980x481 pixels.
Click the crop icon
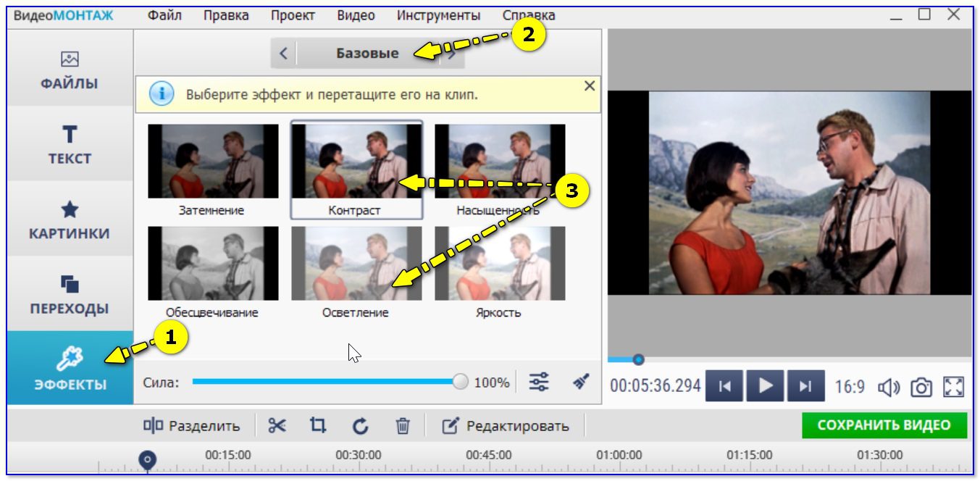pyautogui.click(x=318, y=426)
